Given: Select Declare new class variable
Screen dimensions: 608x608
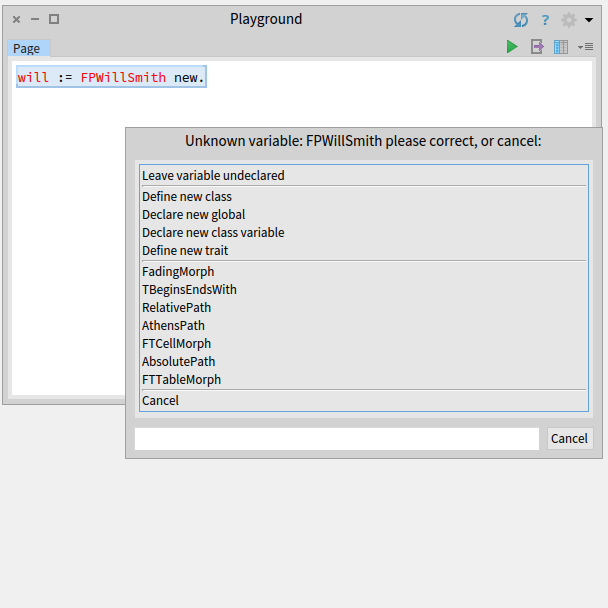Looking at the screenshot, I should (364, 233).
